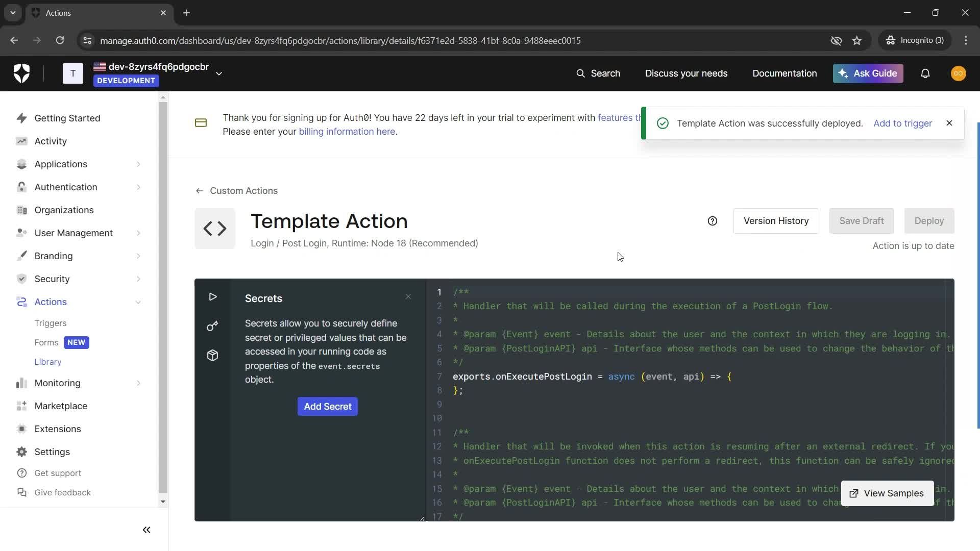This screenshot has height=551, width=980.
Task: Open the Activity sidebar item
Action: click(51, 141)
